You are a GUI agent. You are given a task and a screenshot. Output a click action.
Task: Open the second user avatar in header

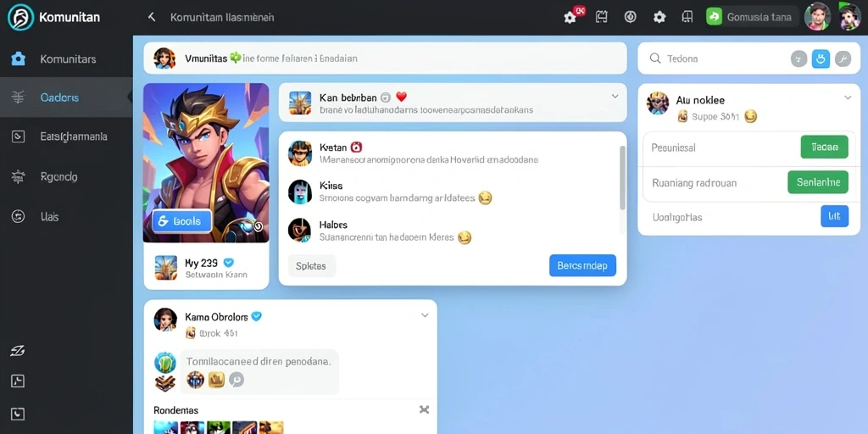tap(849, 17)
